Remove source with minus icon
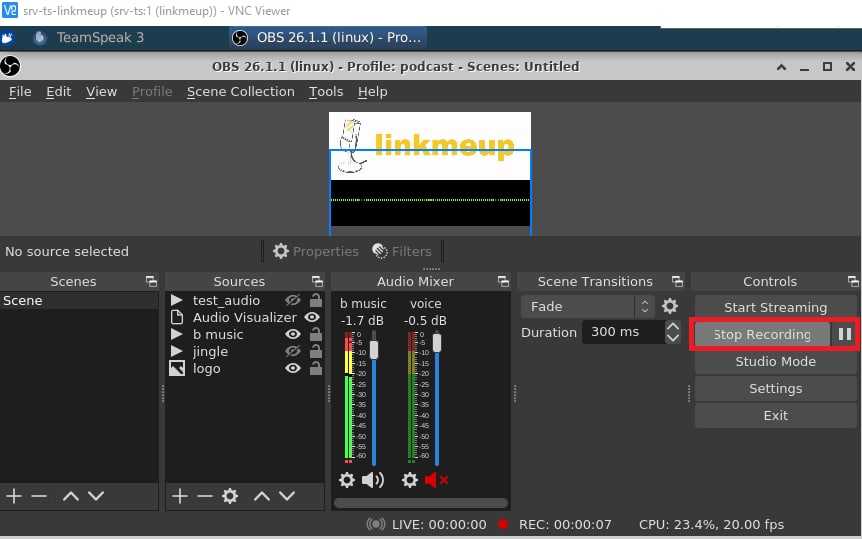Screen dimensions: 862x539 [205, 496]
